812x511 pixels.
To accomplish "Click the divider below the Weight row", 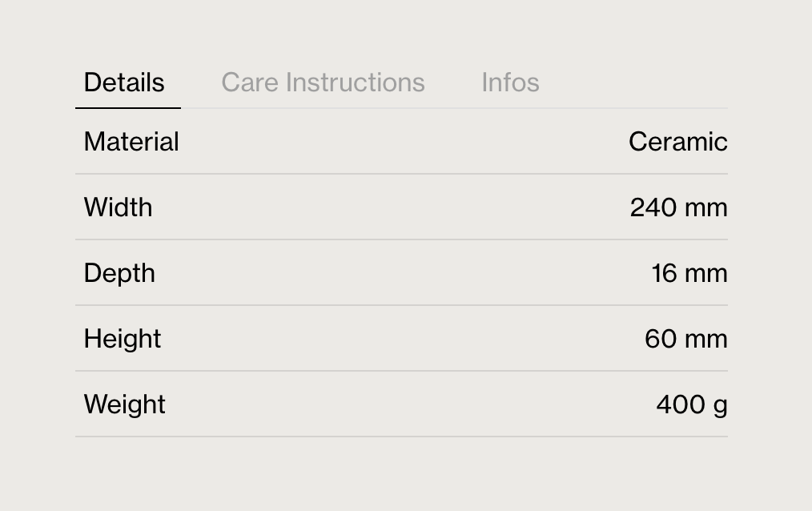I will [x=400, y=437].
